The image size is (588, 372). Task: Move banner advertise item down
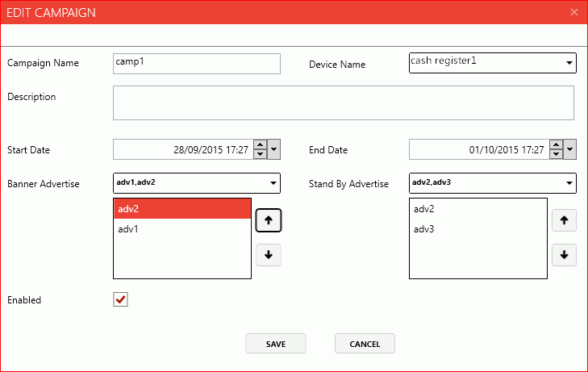pyautogui.click(x=268, y=255)
